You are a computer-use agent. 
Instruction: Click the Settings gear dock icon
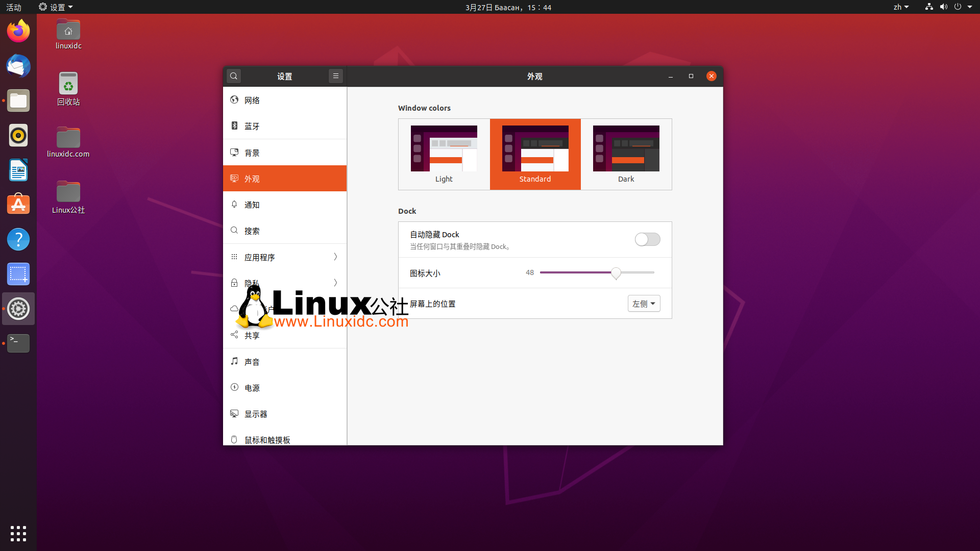18,309
